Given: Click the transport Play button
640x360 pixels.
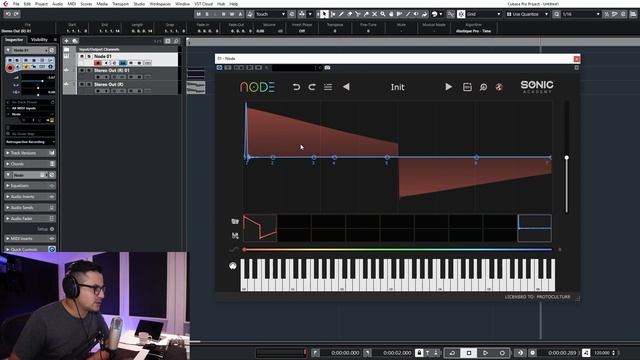Looking at the screenshot, I should [485, 353].
